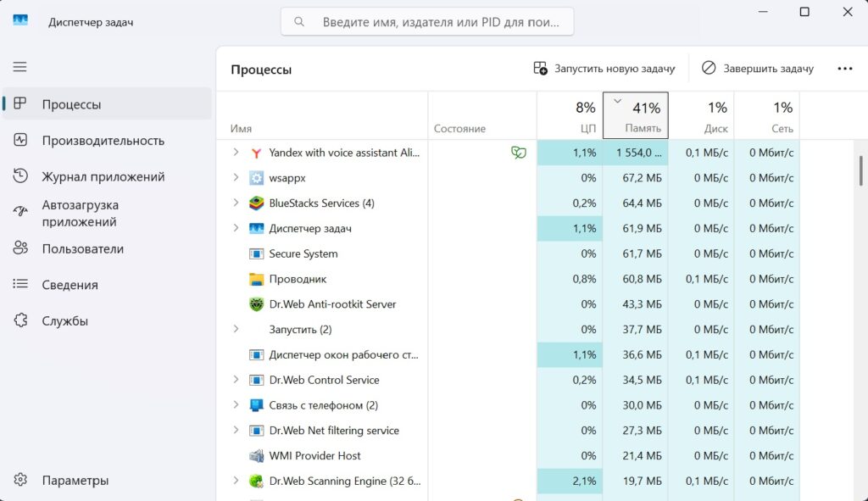The height and width of the screenshot is (501, 868).
Task: Click the Проводник folder icon
Action: [x=256, y=279]
